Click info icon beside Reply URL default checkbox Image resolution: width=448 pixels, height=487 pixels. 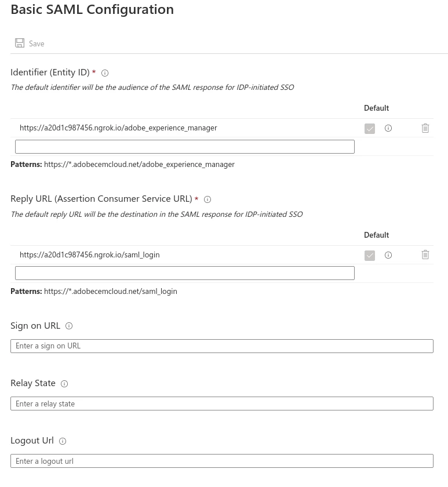click(388, 255)
